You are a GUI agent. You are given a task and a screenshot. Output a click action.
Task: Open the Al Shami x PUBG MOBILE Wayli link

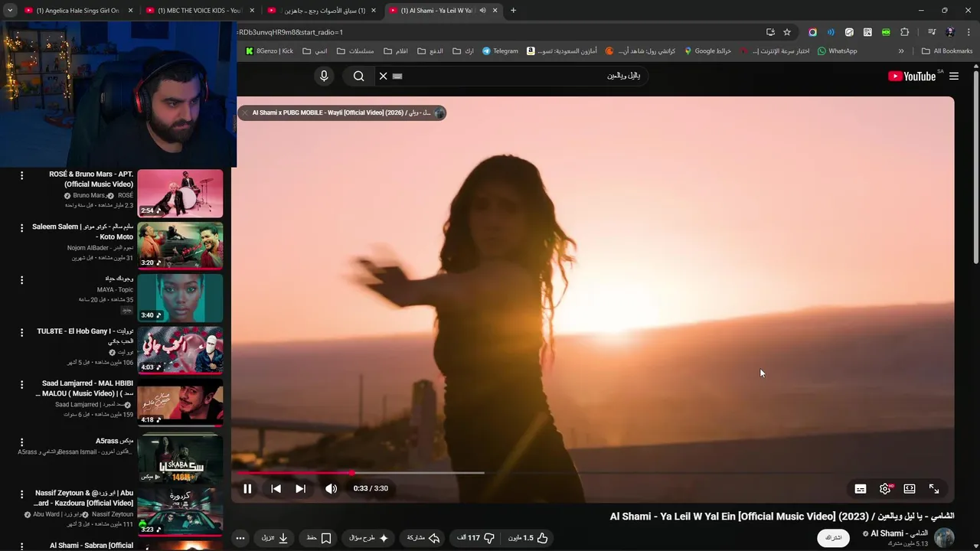[341, 112]
